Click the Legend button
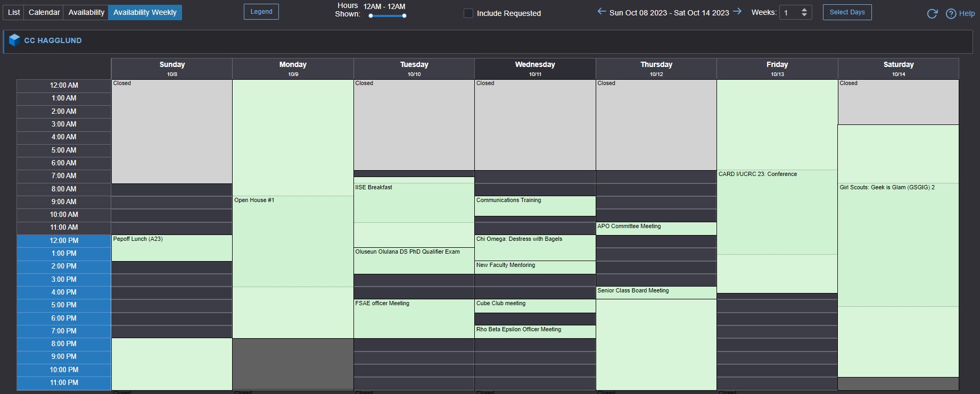The height and width of the screenshot is (394, 980). click(261, 12)
